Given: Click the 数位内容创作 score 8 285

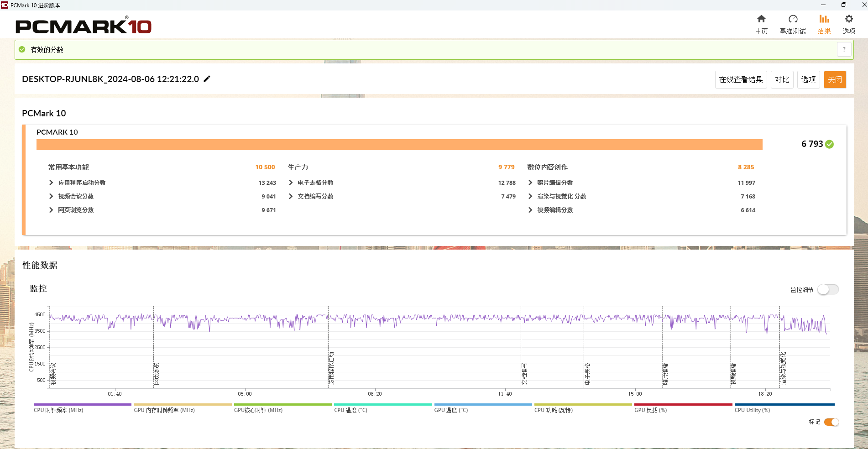Looking at the screenshot, I should (746, 167).
